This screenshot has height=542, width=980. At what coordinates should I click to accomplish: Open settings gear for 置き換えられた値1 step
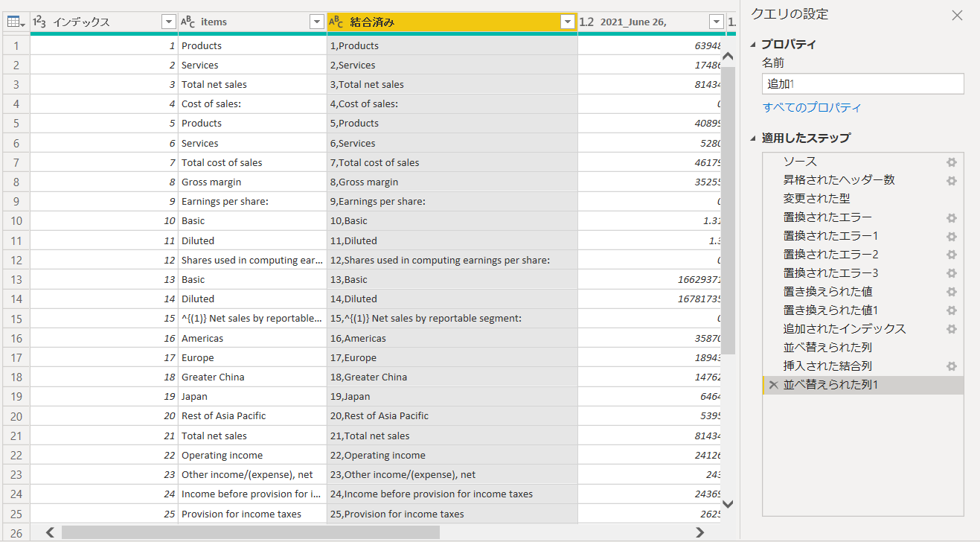tap(951, 311)
